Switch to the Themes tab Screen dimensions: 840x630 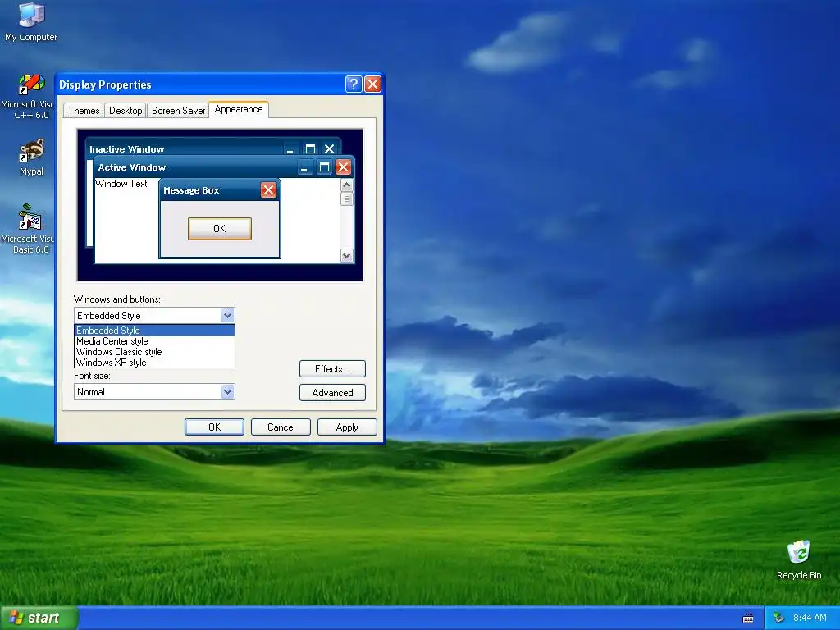[x=84, y=111]
